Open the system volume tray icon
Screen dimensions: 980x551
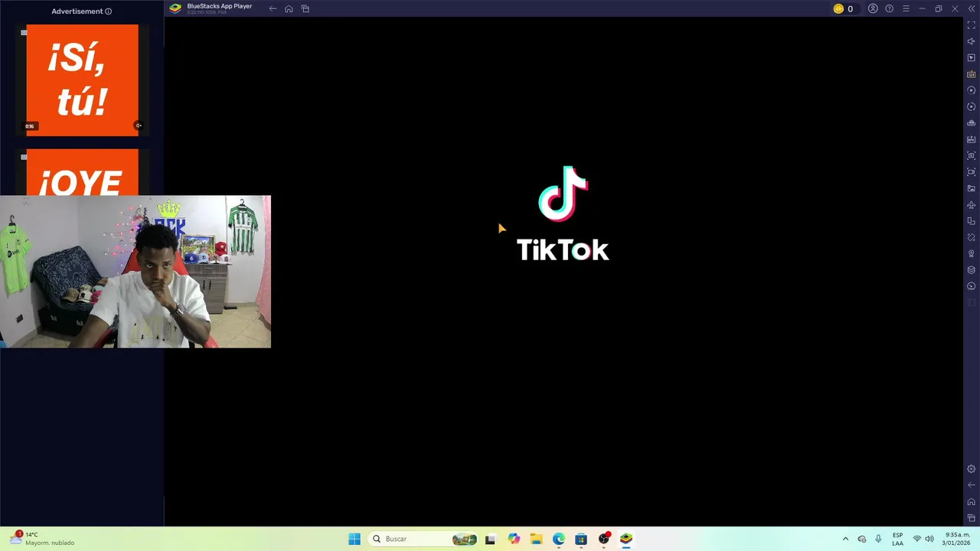pos(929,539)
